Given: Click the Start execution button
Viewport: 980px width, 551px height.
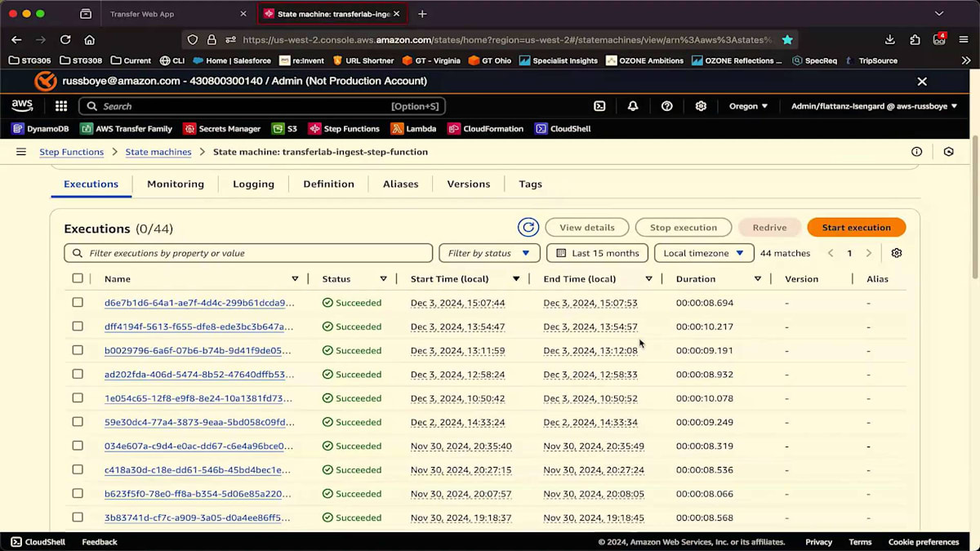Looking at the screenshot, I should tap(856, 228).
